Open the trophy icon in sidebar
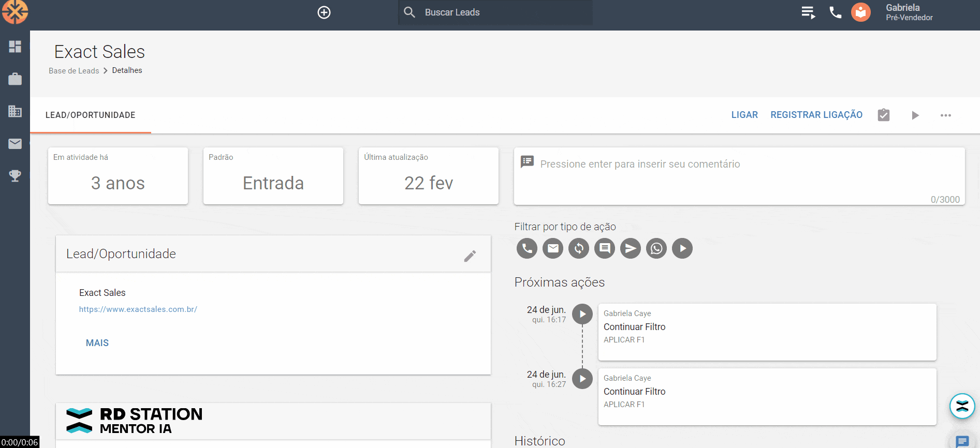 pyautogui.click(x=15, y=176)
